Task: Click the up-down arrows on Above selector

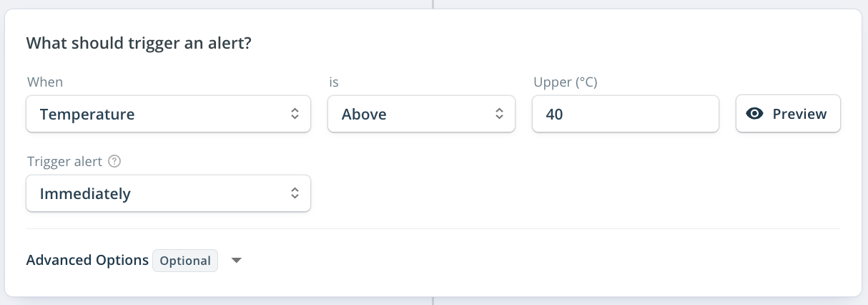Action: click(x=499, y=114)
